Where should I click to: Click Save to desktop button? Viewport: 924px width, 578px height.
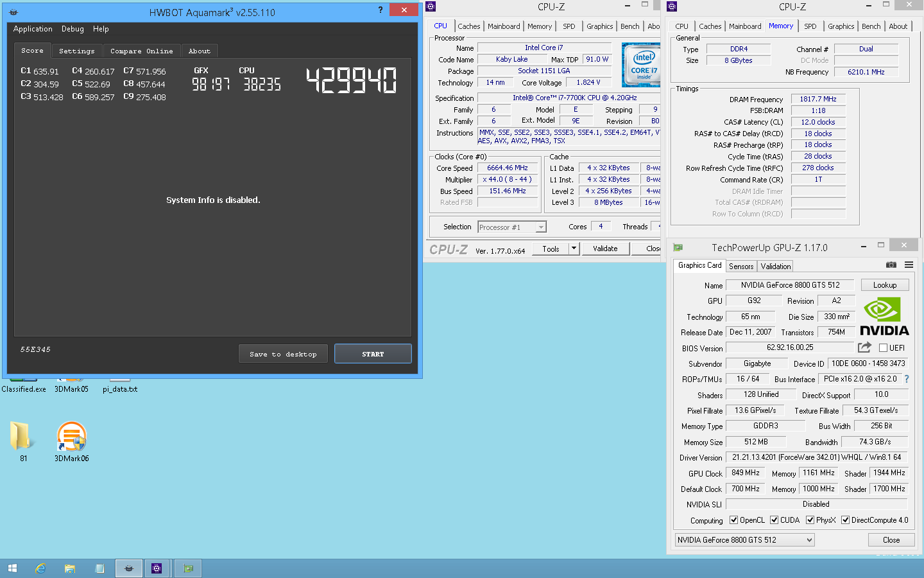click(x=283, y=354)
